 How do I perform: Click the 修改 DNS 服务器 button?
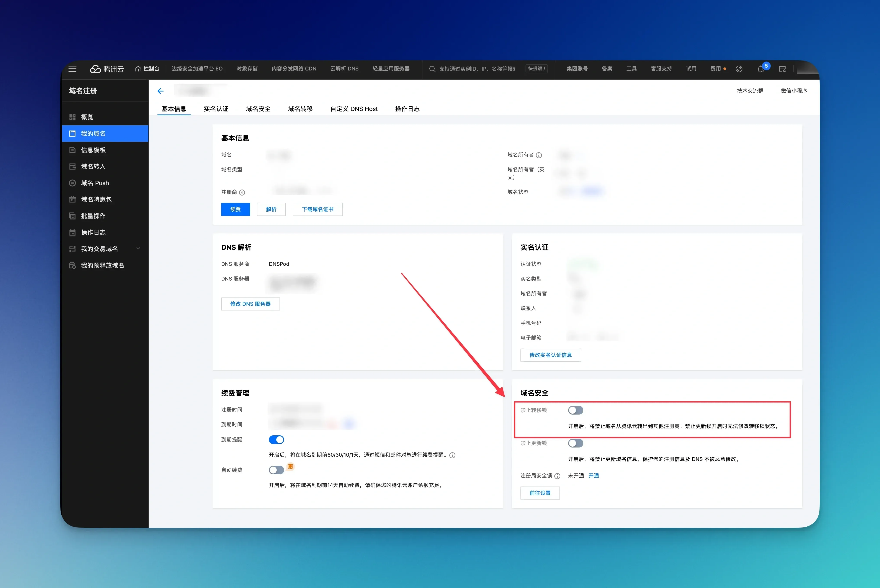point(250,304)
